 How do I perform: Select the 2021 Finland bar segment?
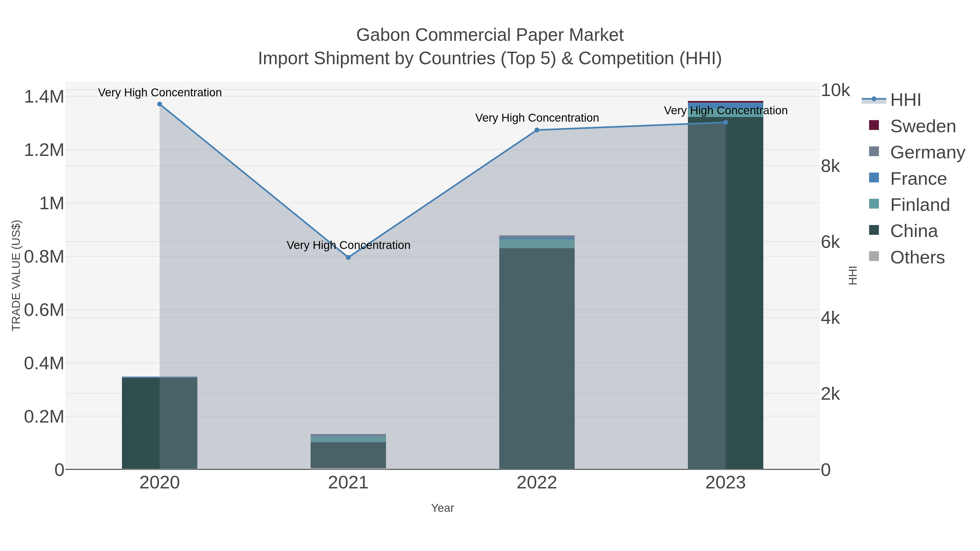click(x=348, y=439)
